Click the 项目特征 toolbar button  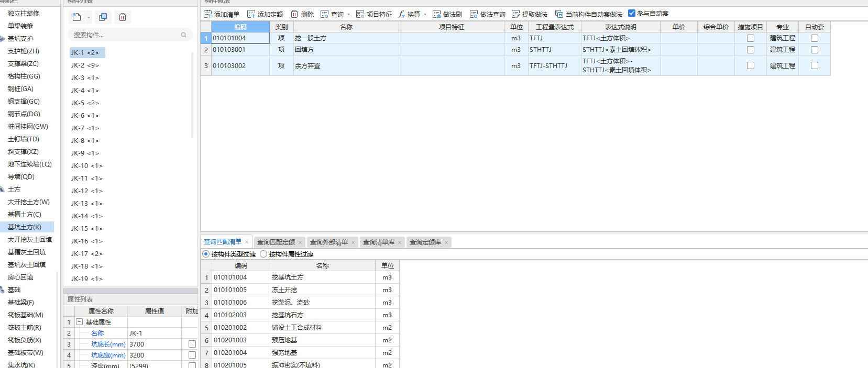[x=374, y=14]
